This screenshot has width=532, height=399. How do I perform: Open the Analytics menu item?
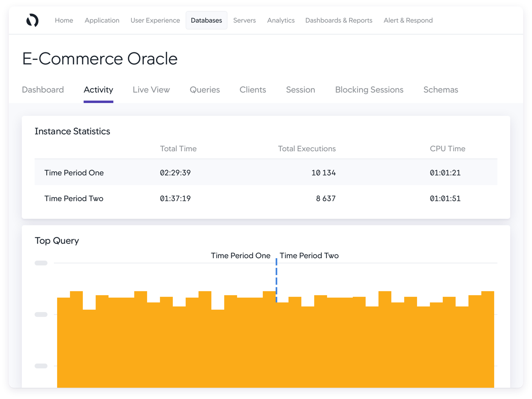point(281,21)
